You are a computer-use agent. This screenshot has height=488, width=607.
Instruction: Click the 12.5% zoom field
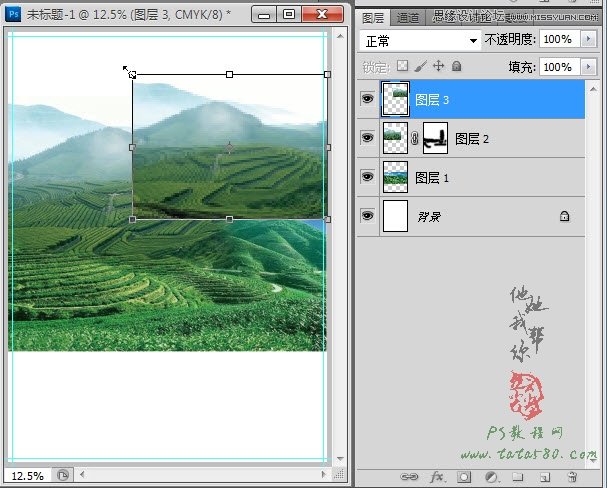27,475
